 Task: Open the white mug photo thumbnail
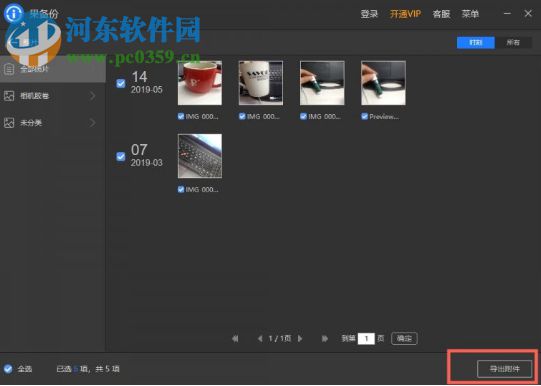261,83
